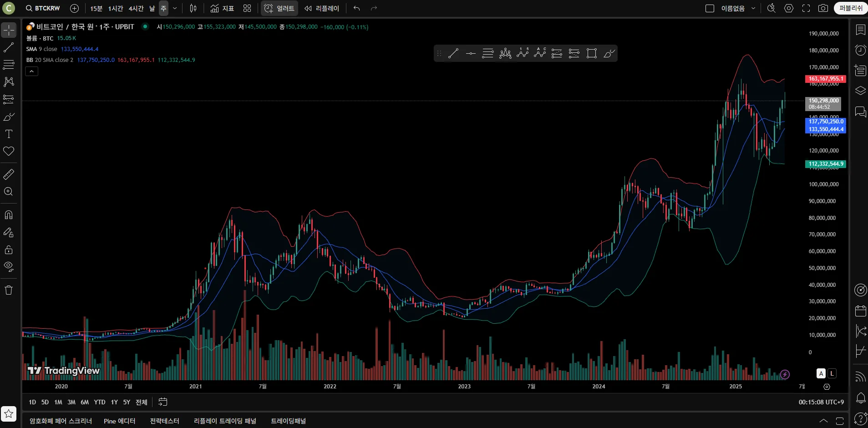Screen dimensions: 868x428
Task: Delete drawings with the trash icon
Action: 9,290
